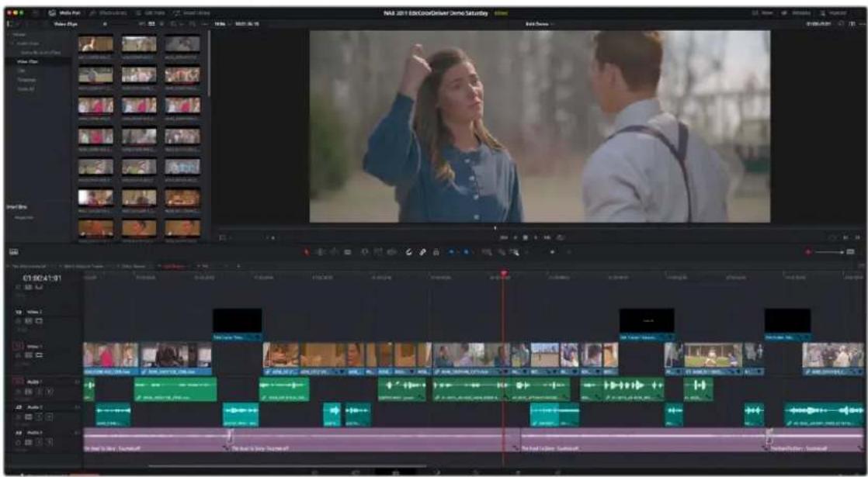Select the first clip thumbnail in media pool
Image resolution: width=868 pixels, height=477 pixels.
coord(95,44)
